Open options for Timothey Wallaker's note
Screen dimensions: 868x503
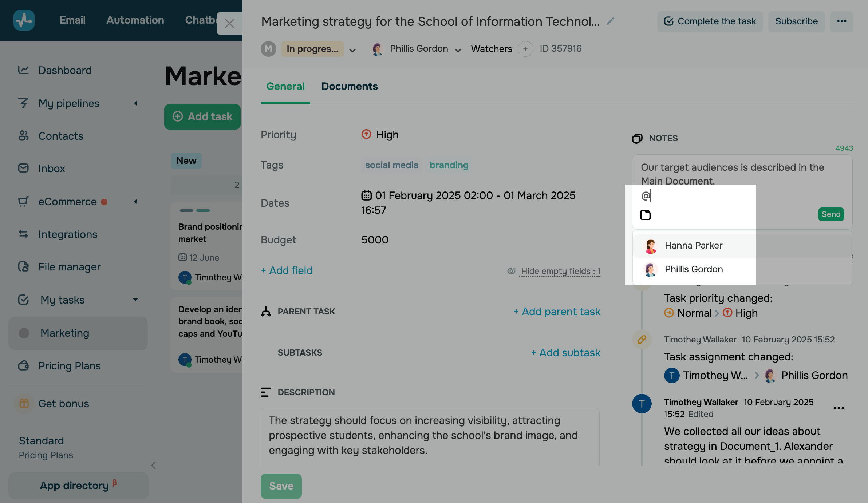[839, 408]
